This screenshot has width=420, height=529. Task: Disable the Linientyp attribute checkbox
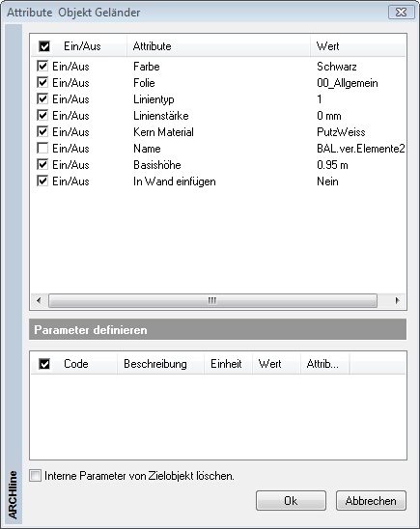pyautogui.click(x=42, y=99)
